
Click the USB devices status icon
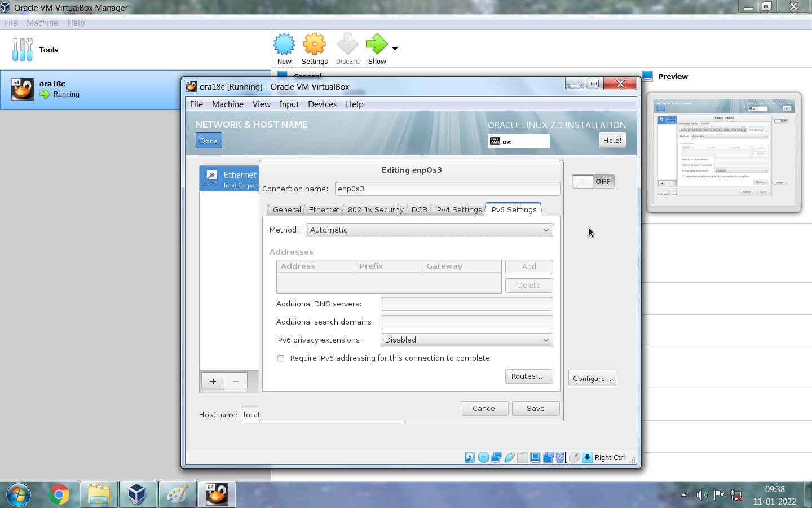point(510,457)
